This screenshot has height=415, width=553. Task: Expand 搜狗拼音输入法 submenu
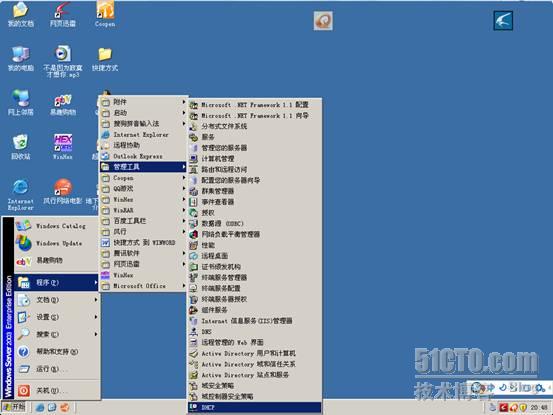[143, 124]
